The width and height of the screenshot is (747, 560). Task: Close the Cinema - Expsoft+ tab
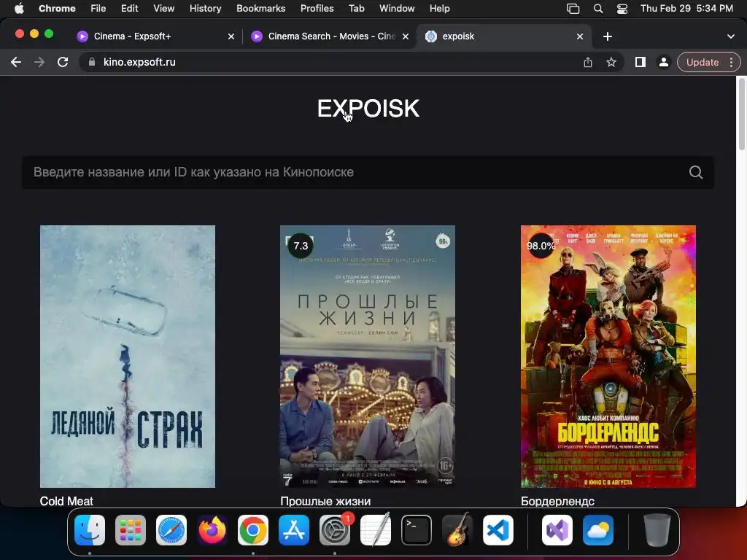[231, 36]
